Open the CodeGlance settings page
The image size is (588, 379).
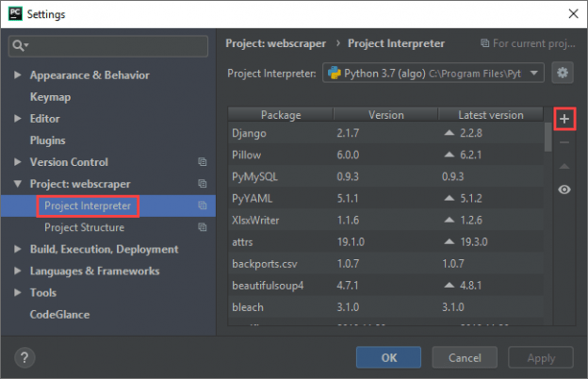pos(59,315)
